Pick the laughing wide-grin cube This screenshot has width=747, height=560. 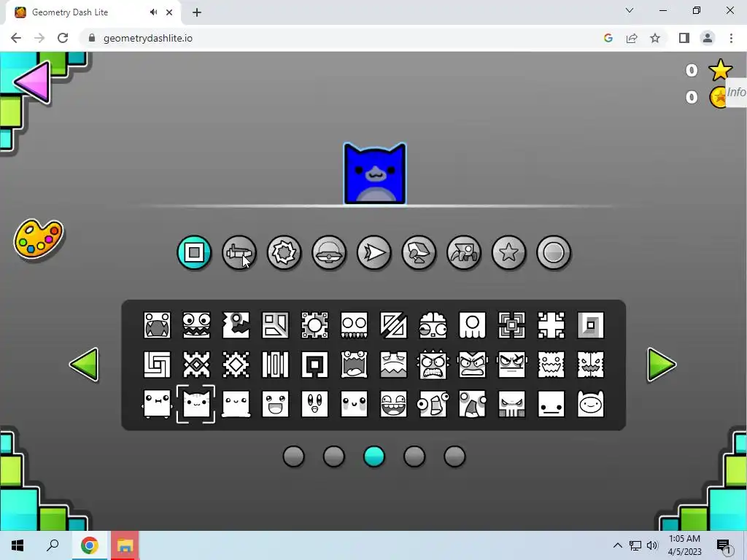[393, 404]
